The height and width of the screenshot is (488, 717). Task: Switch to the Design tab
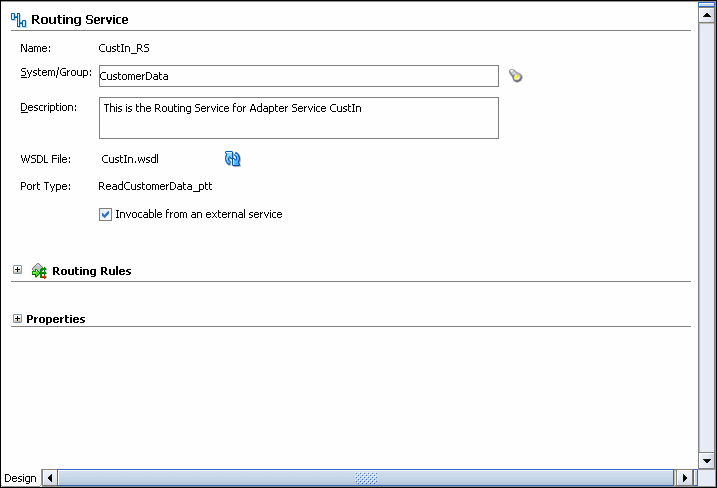[x=20, y=478]
